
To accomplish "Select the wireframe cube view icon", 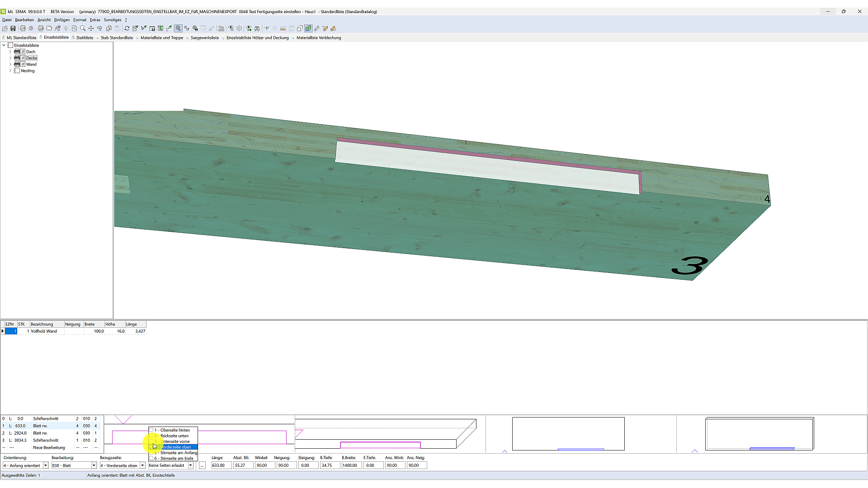I will 300,28.
